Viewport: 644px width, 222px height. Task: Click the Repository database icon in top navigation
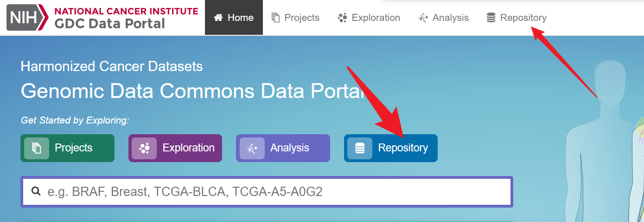[491, 18]
